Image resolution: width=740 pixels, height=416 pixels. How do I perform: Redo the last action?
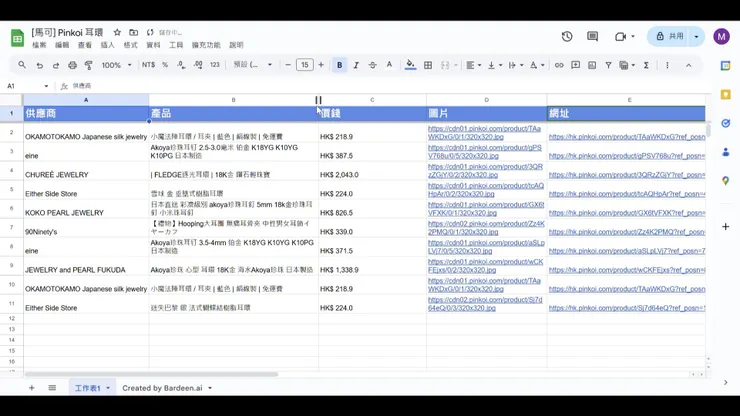click(56, 65)
